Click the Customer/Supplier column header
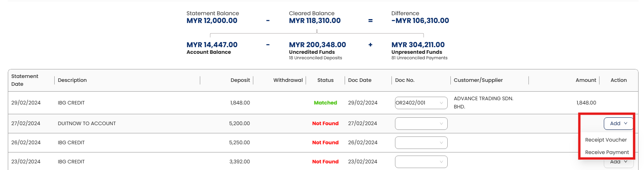 tap(478, 80)
